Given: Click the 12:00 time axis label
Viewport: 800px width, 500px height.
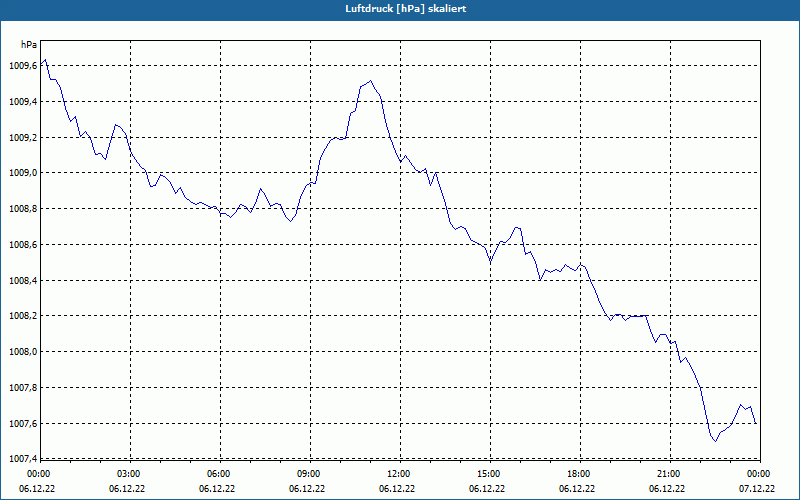Looking at the screenshot, I should tap(398, 474).
